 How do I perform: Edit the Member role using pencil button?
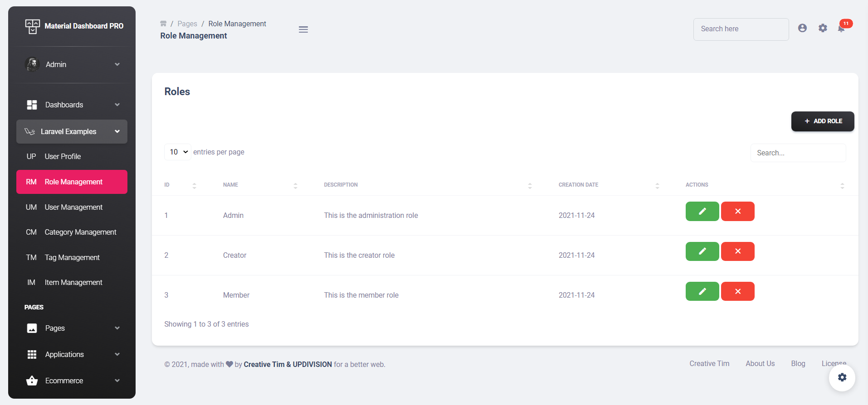coord(702,291)
